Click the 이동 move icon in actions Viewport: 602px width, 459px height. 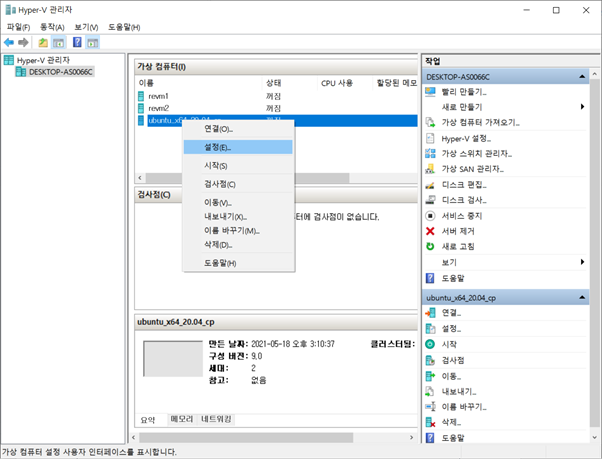coord(430,376)
